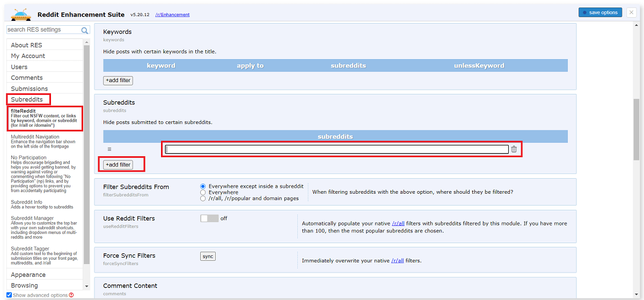Open /r/all link in Use Reddit Filters description

pos(398,223)
